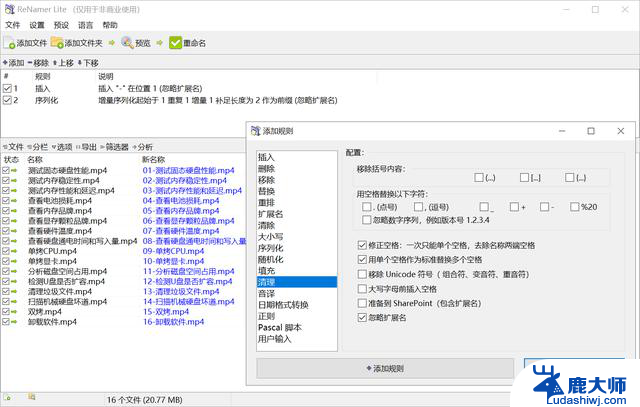Select 音译 in the rule type list
Viewport: 640px width, 407px height.
point(297,293)
